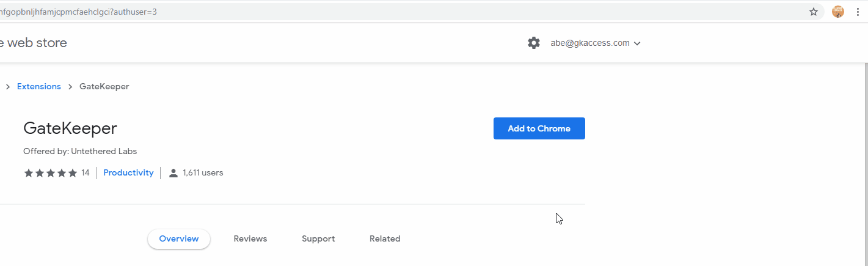Click the users person icon

(173, 173)
